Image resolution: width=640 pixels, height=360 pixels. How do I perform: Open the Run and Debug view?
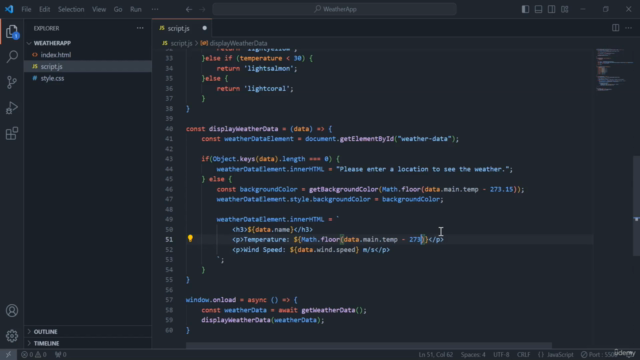pos(12,108)
